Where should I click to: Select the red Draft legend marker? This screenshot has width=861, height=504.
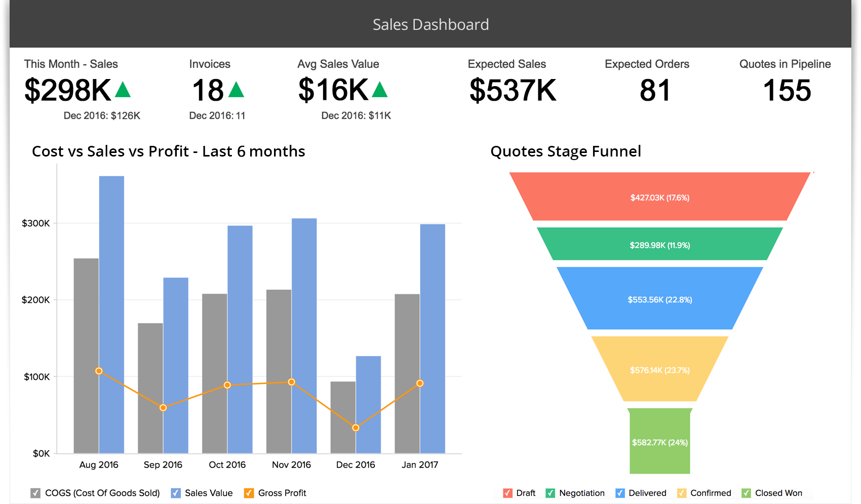(x=507, y=492)
